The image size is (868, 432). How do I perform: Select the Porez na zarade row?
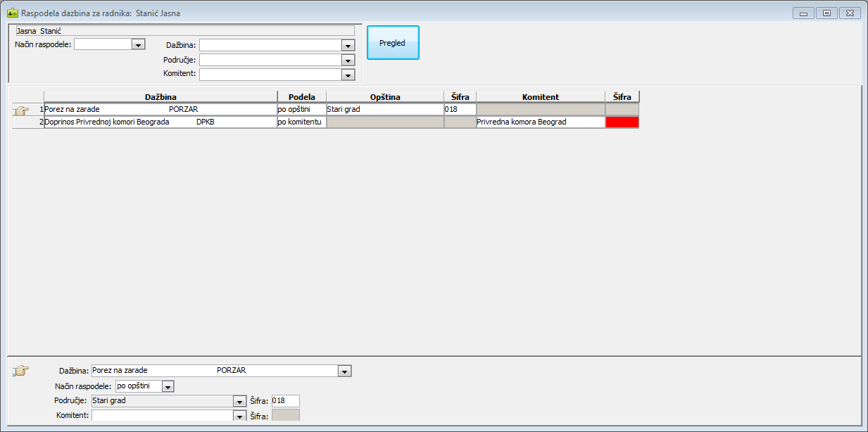(160, 110)
